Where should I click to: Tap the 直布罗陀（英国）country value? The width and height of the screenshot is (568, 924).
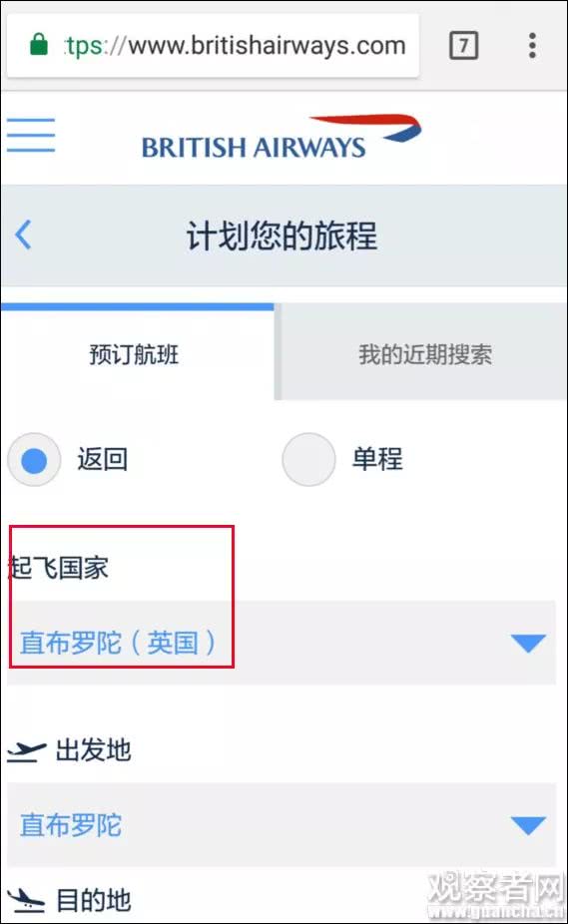click(118, 643)
